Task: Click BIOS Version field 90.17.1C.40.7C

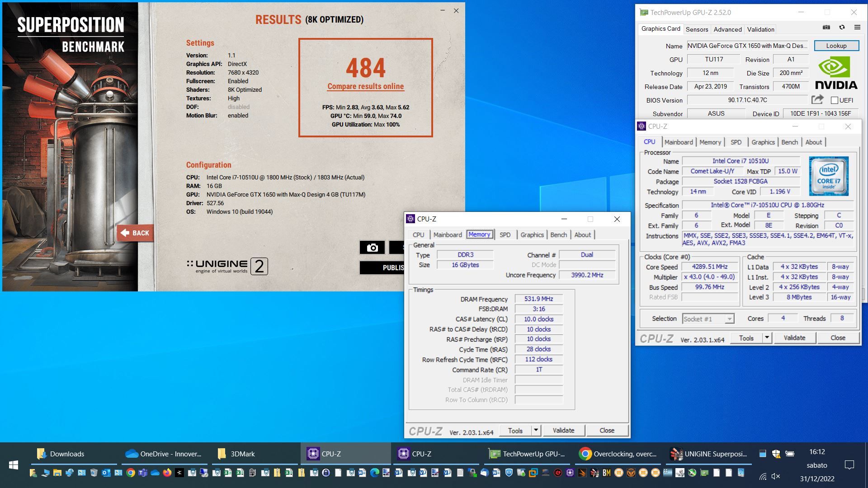Action: coord(747,100)
